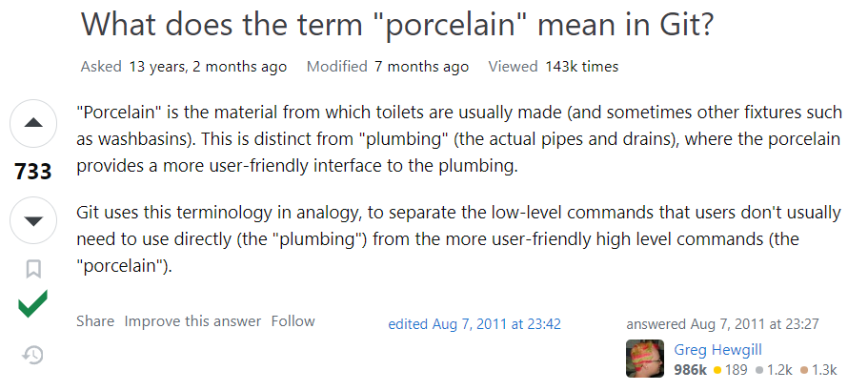Viewport: 868px width, 391px height.
Task: Bookmark this answer
Action: click(x=33, y=269)
